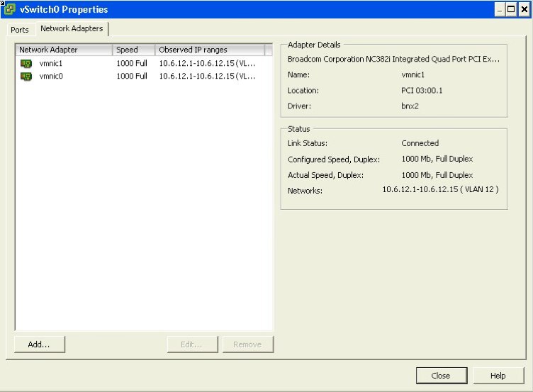The height and width of the screenshot is (392, 533).
Task: Click the Networks value with VLAN 12
Action: [441, 189]
